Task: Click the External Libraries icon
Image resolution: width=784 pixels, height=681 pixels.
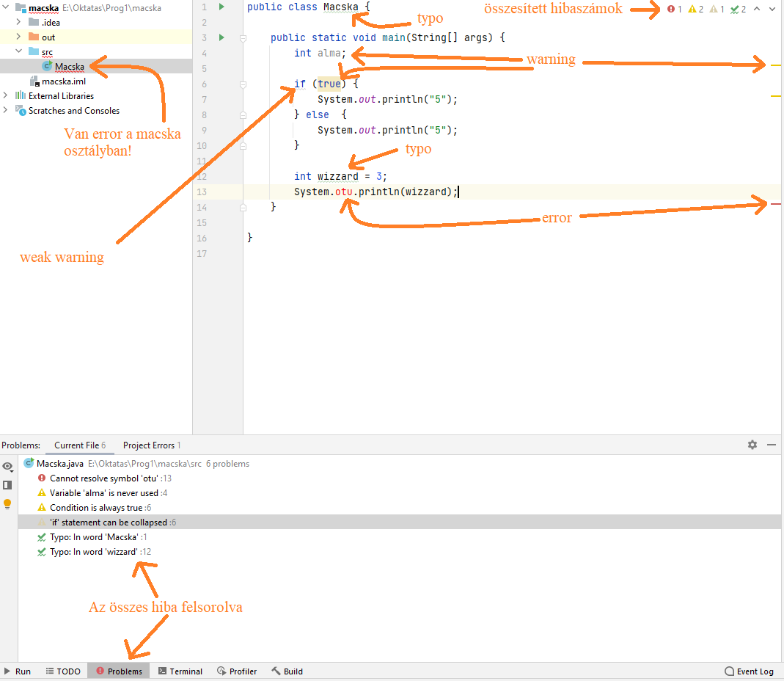Action: click(x=21, y=95)
